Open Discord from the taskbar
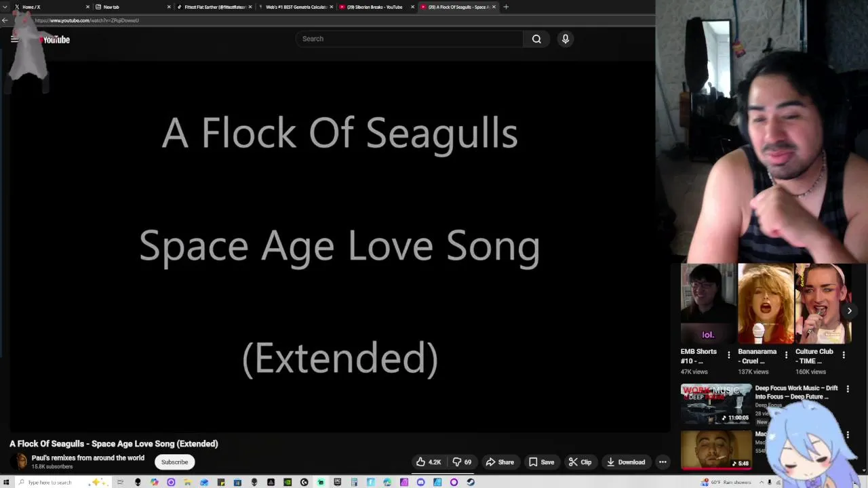The image size is (868, 488). 420,482
